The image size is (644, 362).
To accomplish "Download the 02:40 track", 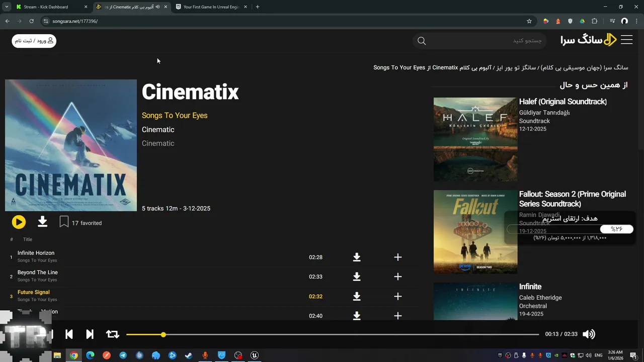I will [357, 316].
